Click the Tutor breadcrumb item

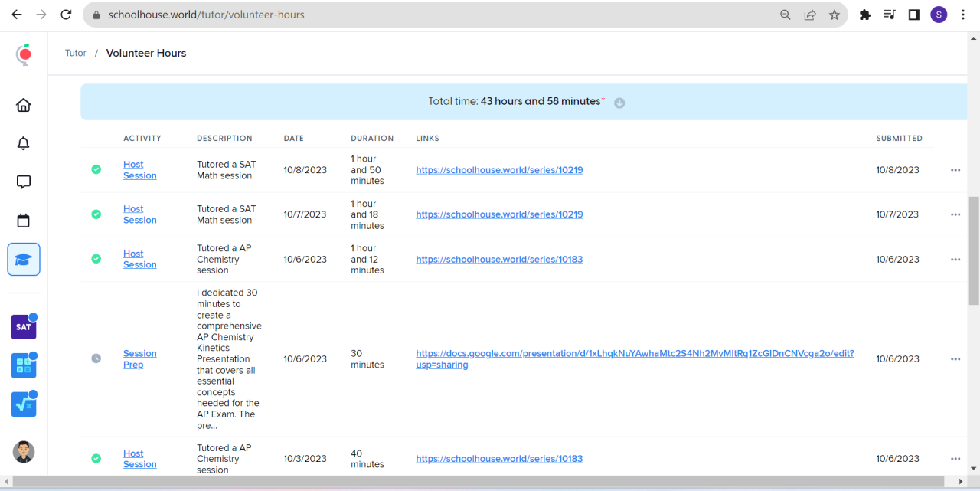click(76, 54)
